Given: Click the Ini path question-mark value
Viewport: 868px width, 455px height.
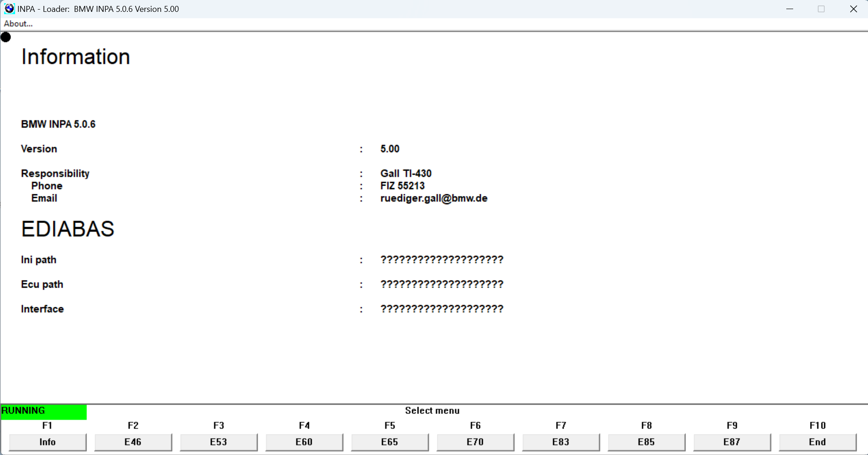Looking at the screenshot, I should [x=442, y=260].
